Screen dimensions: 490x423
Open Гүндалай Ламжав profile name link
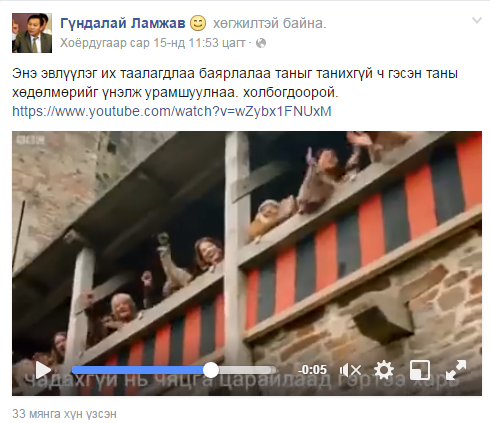(x=123, y=23)
